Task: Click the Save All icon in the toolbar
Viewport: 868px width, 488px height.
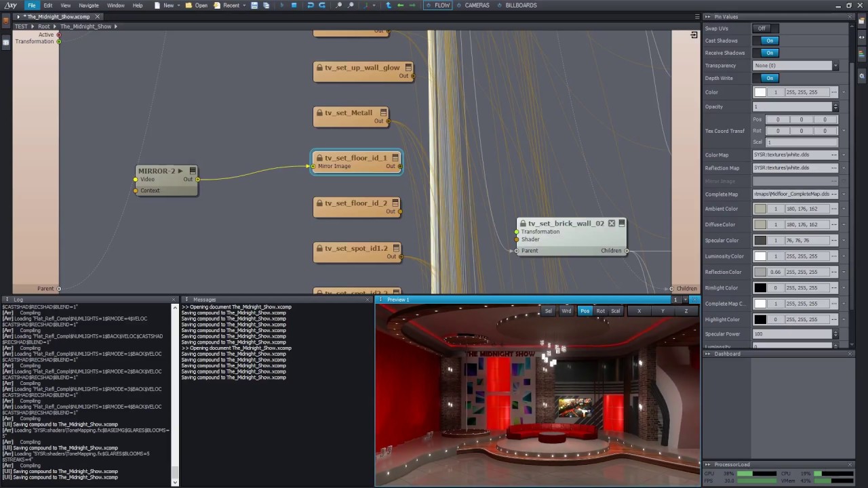Action: 266,5
